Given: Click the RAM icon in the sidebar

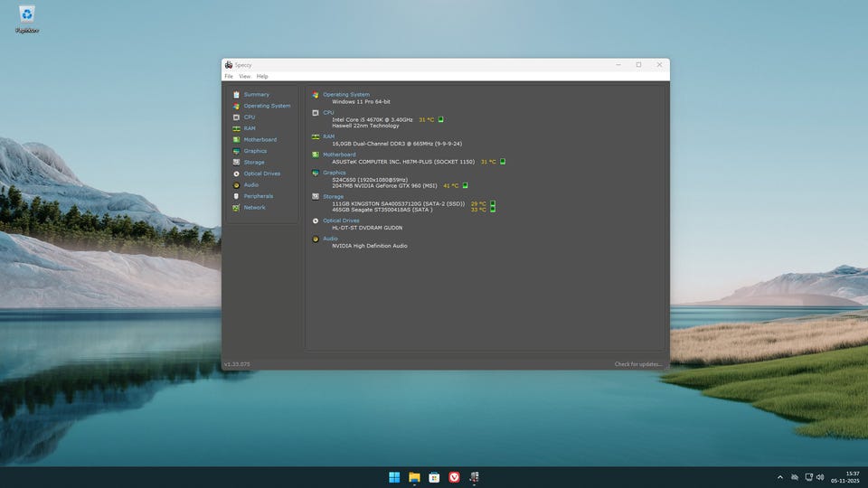Looking at the screenshot, I should 236,128.
